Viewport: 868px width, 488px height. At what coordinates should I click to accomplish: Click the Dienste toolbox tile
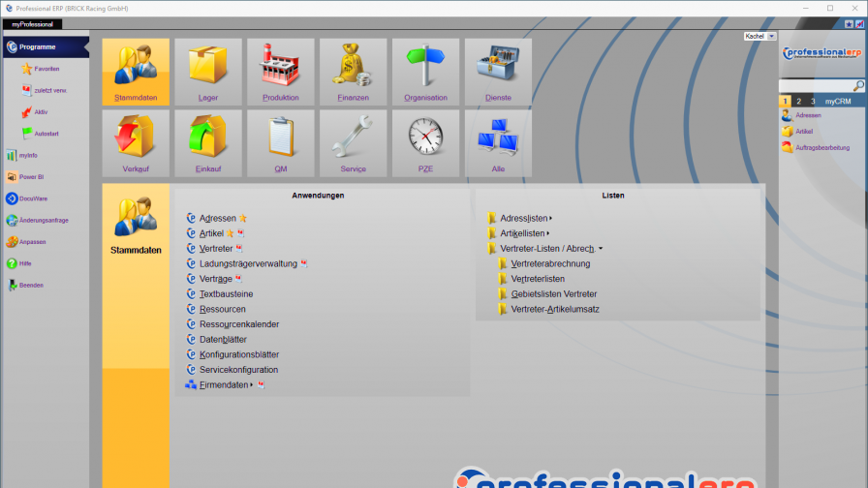tap(498, 72)
